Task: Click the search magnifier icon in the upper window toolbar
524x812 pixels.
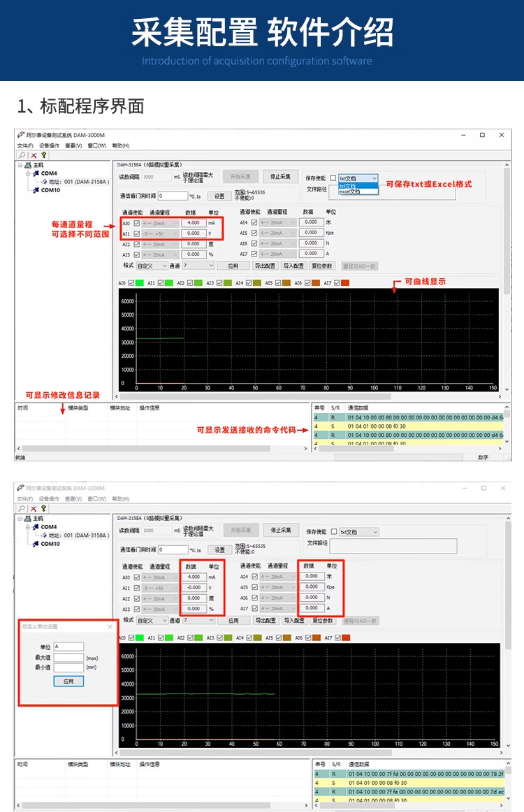Action: tap(22, 155)
